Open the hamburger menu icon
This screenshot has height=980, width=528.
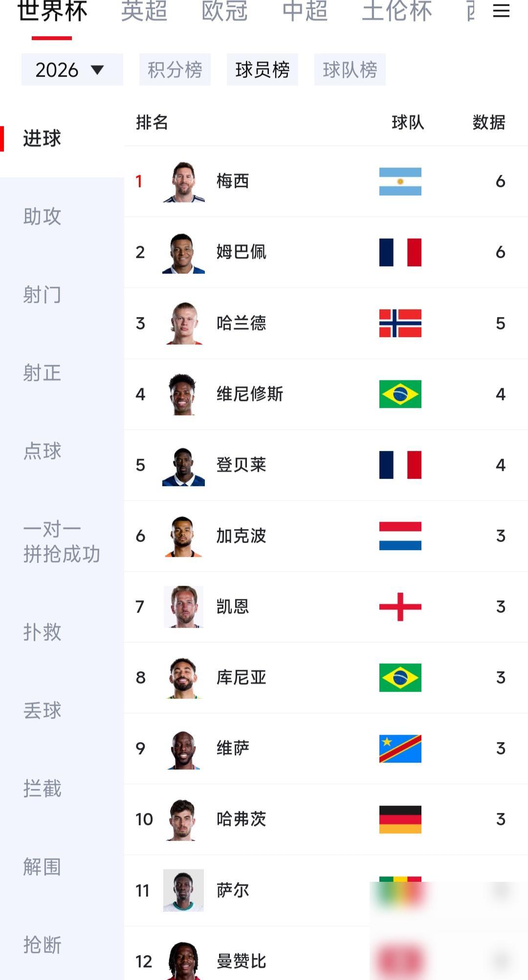[501, 11]
